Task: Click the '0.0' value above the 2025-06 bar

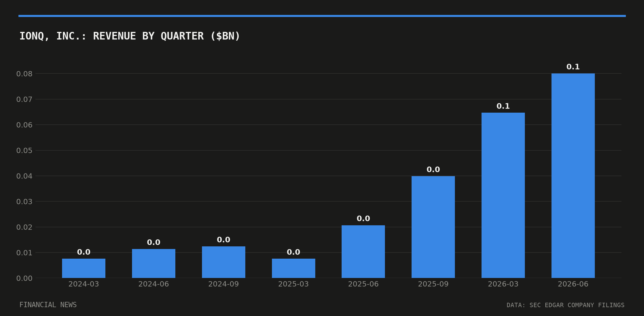Action: coord(363,219)
